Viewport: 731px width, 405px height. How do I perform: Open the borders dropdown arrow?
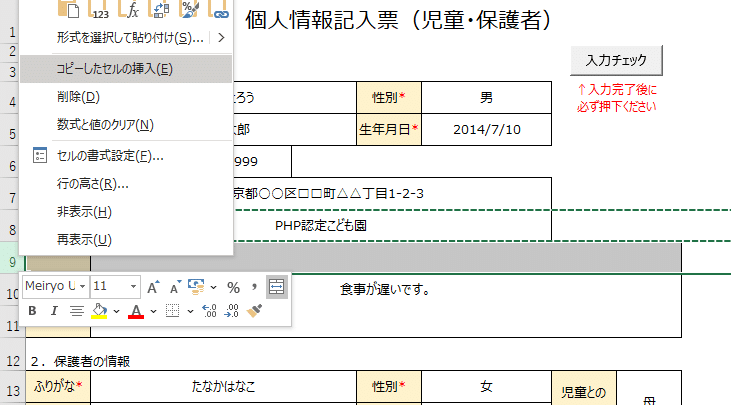190,311
